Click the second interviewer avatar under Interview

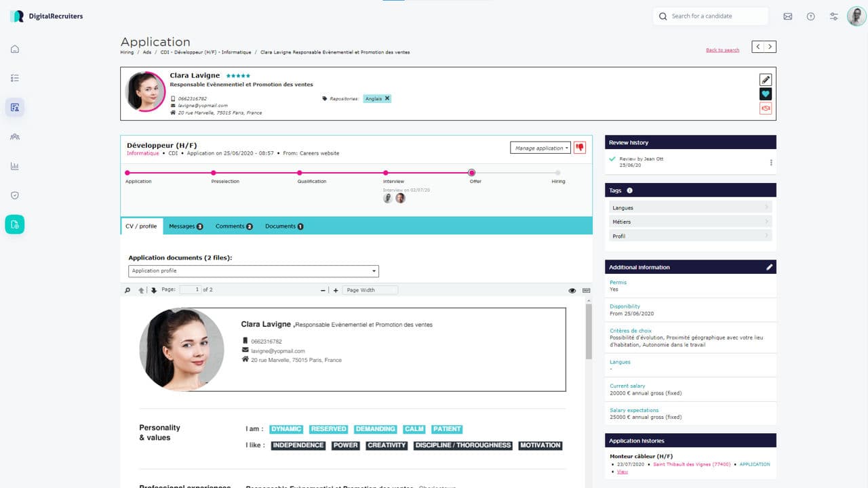(x=401, y=199)
